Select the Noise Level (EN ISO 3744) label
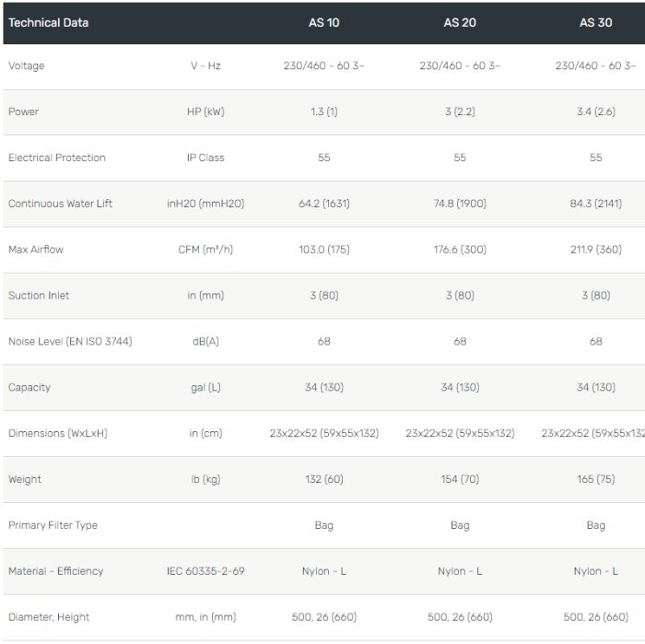This screenshot has width=645, height=644. pyautogui.click(x=70, y=342)
